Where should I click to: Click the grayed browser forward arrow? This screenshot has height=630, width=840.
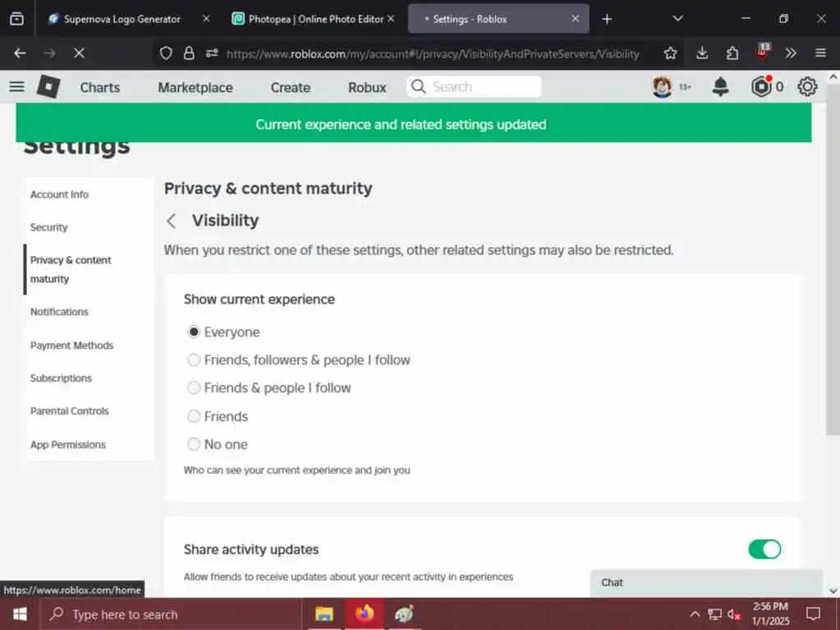click(49, 53)
